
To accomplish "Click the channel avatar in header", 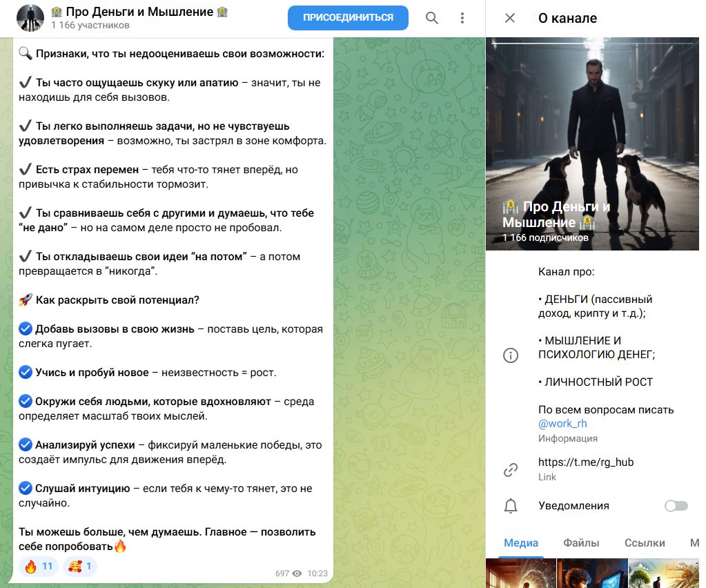I will pyautogui.click(x=30, y=18).
